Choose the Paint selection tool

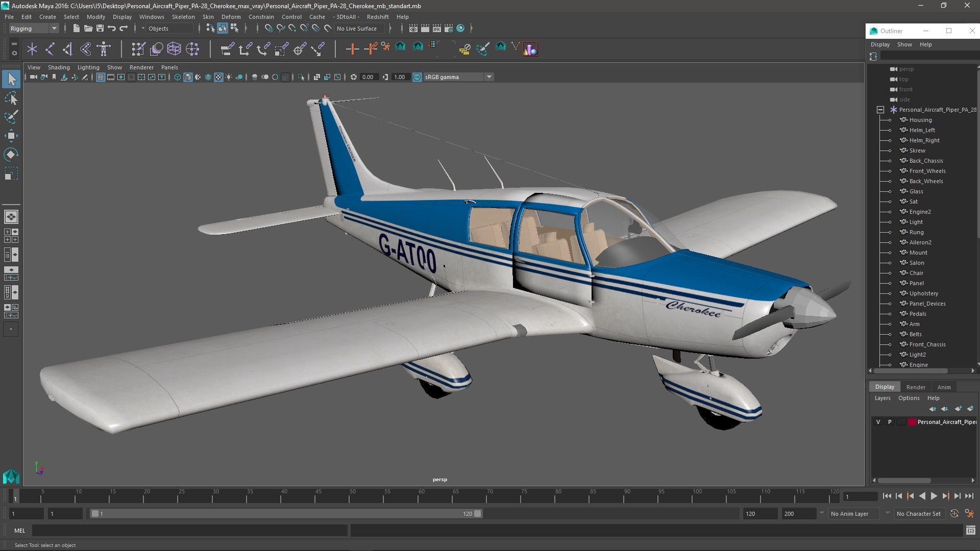point(11,117)
